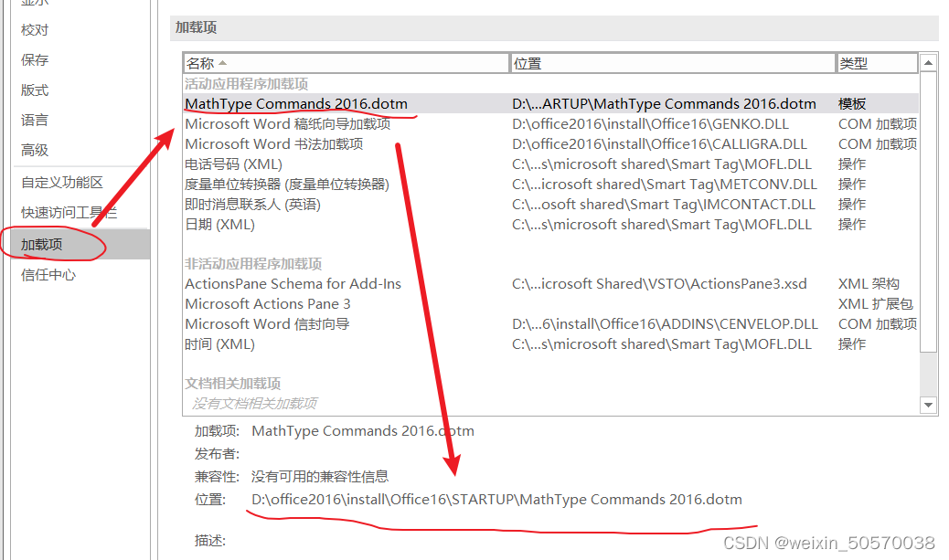Select Microsoft Word 稿纸向导加载项 row
The height and width of the screenshot is (560, 949).
pos(550,123)
